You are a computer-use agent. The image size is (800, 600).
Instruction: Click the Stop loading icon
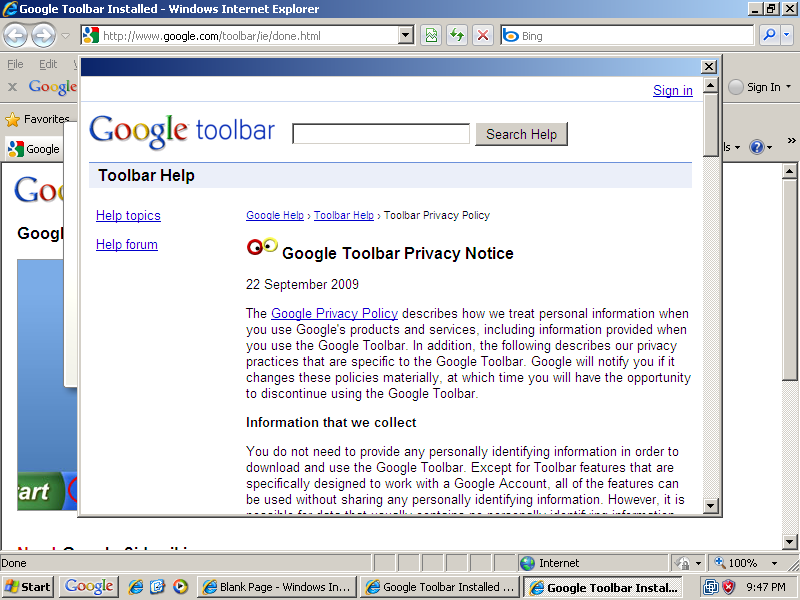(483, 36)
